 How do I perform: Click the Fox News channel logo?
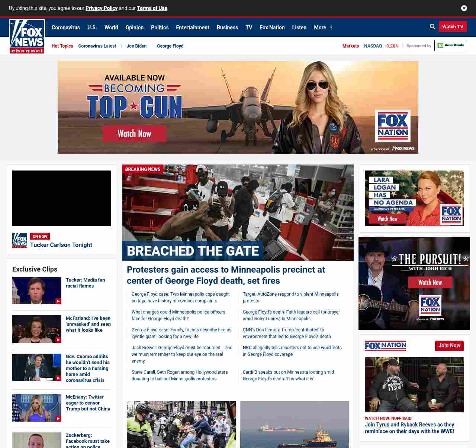tap(27, 36)
